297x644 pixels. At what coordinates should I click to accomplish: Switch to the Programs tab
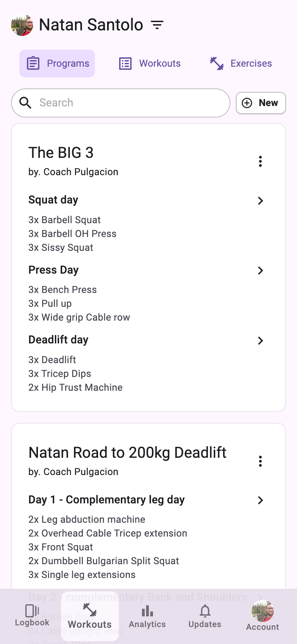pyautogui.click(x=57, y=64)
